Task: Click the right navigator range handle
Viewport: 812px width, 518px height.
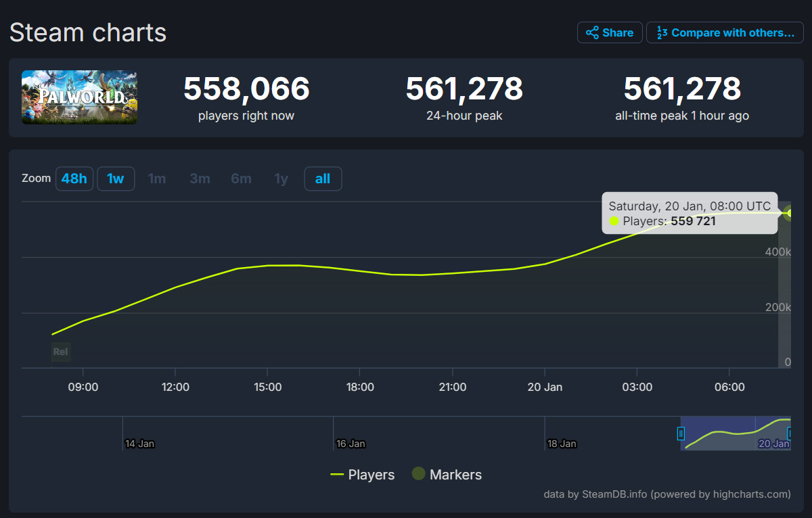Action: point(789,433)
